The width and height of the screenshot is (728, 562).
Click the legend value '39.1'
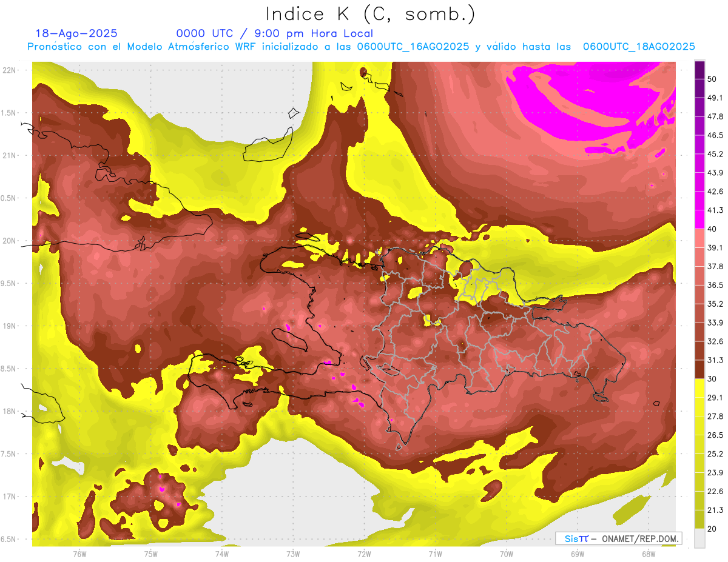715,247
